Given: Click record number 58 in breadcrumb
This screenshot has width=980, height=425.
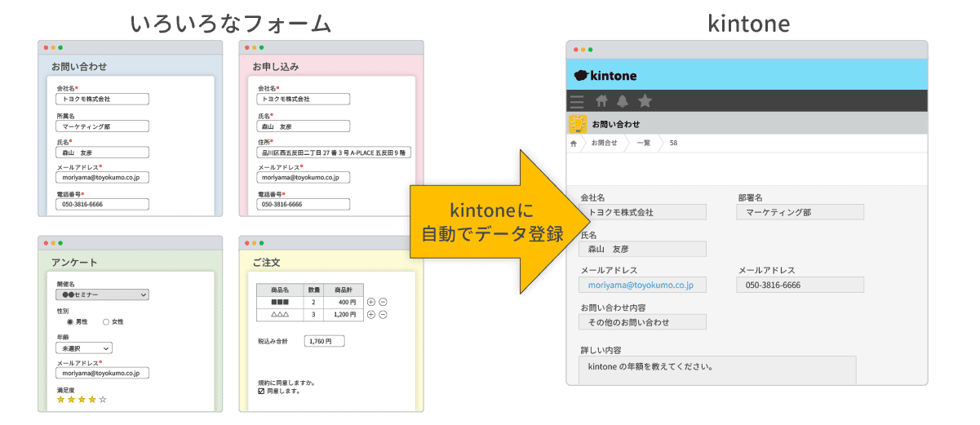Looking at the screenshot, I should click(x=673, y=144).
